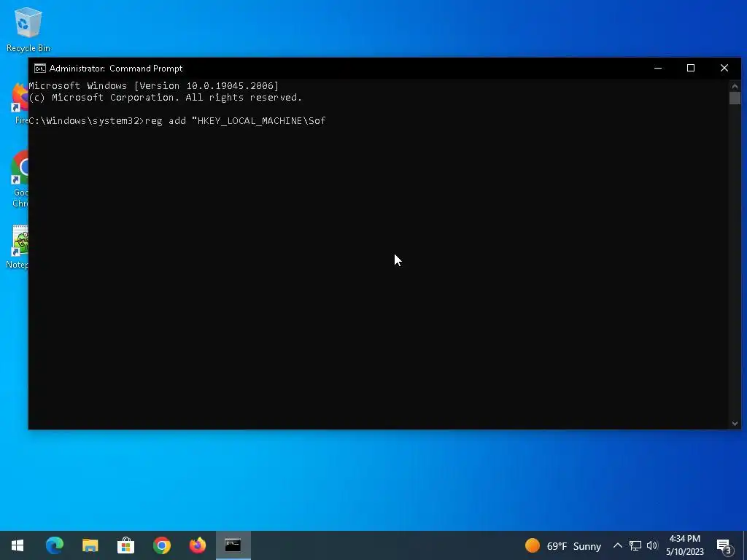This screenshot has height=560, width=747.
Task: Select the Google Chrome desktop shortcut
Action: point(20,179)
